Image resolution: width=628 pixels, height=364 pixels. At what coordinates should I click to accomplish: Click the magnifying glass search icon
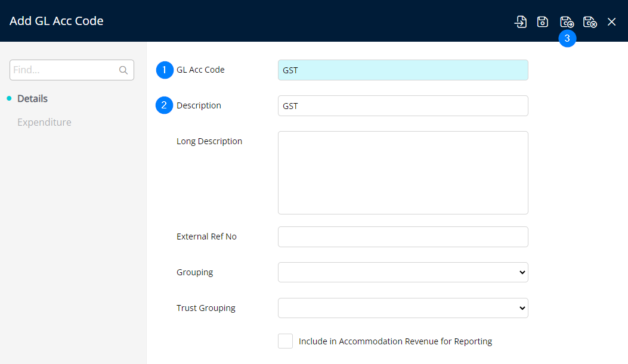[x=123, y=70]
